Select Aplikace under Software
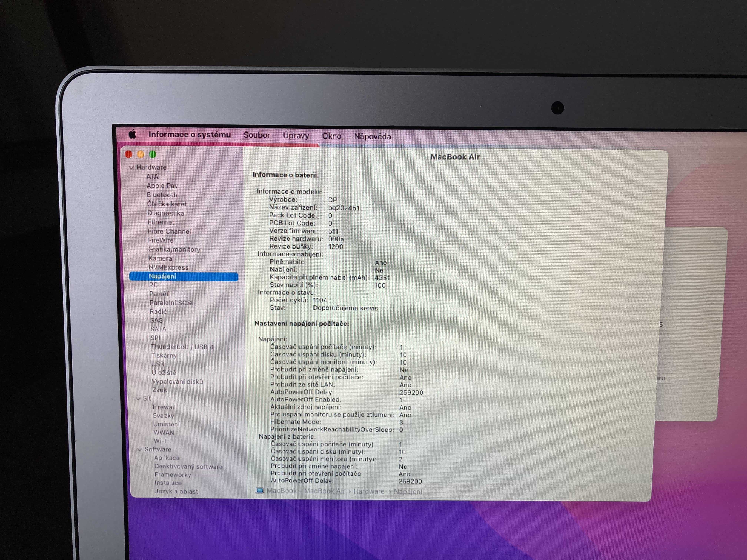 point(167,458)
